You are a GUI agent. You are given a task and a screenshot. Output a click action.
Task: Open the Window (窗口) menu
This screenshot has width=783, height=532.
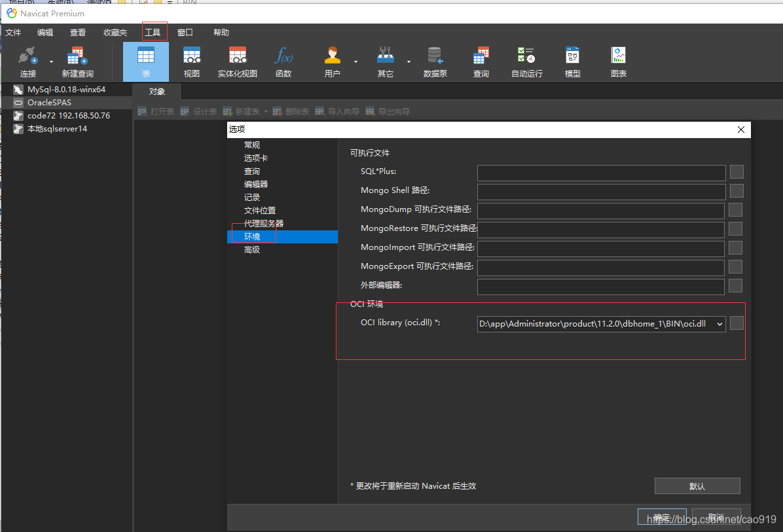coord(185,33)
